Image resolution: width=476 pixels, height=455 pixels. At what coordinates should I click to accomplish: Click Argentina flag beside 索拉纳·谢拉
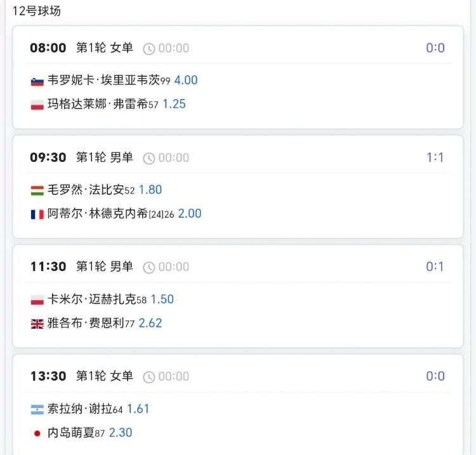click(x=37, y=409)
